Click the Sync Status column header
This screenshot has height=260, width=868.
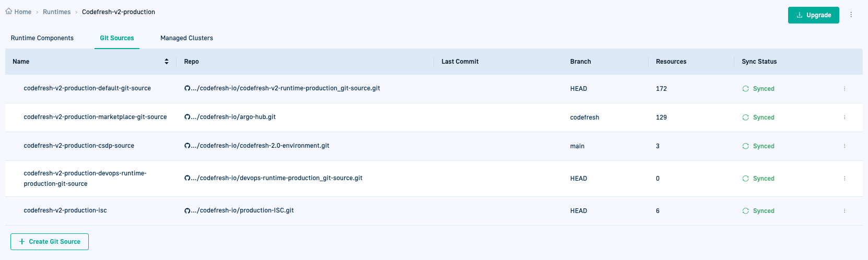coord(759,62)
